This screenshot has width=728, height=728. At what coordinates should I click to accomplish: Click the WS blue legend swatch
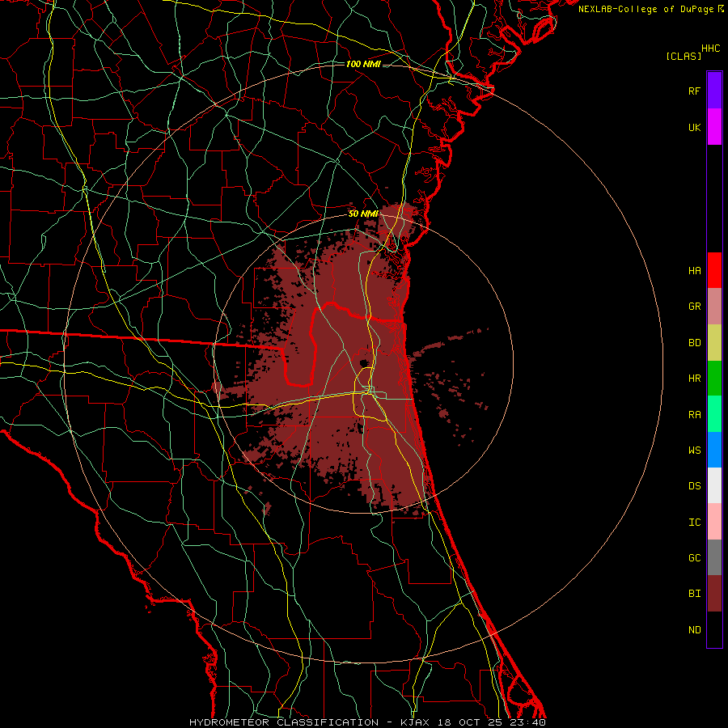point(714,450)
